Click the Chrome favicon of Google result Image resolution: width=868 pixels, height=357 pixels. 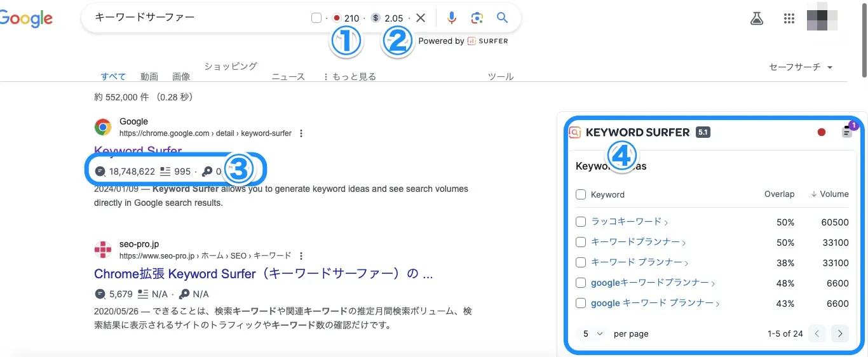pos(103,127)
